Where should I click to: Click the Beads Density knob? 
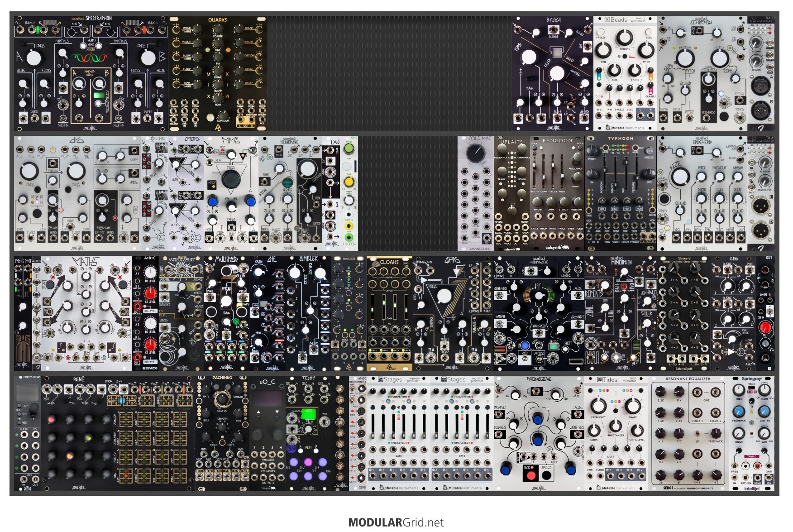point(625,37)
